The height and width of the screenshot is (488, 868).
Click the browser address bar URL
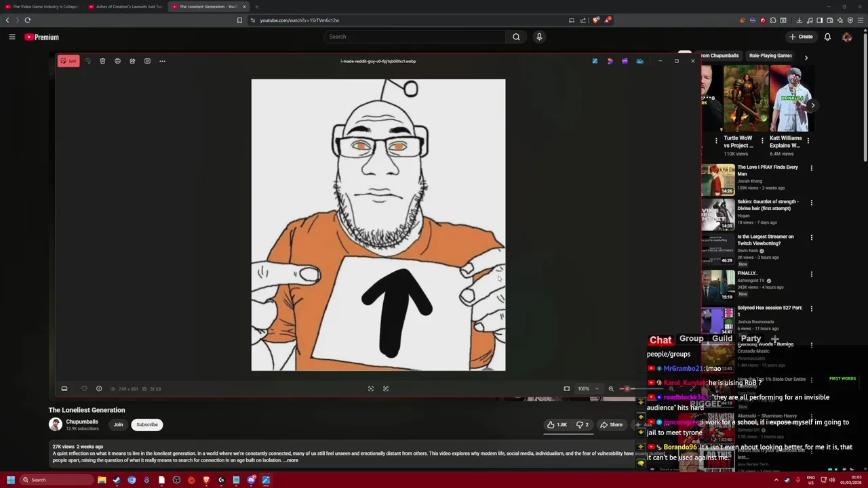299,20
